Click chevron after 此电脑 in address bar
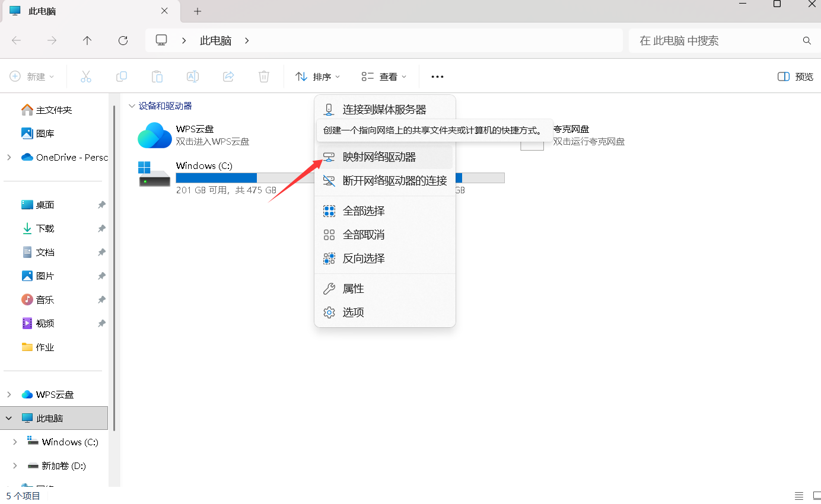This screenshot has height=504, width=821. point(247,40)
